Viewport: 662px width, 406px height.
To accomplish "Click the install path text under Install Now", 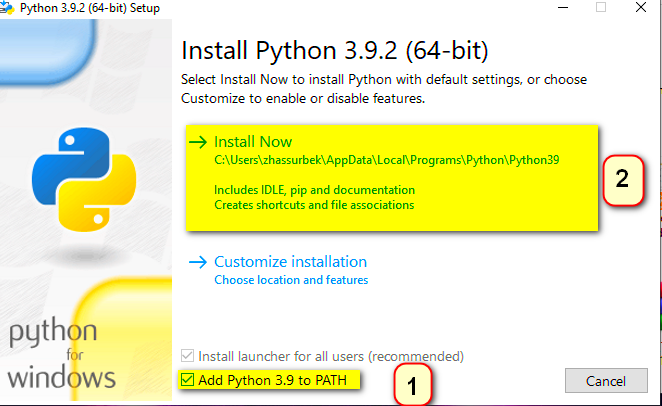I will click(387, 160).
